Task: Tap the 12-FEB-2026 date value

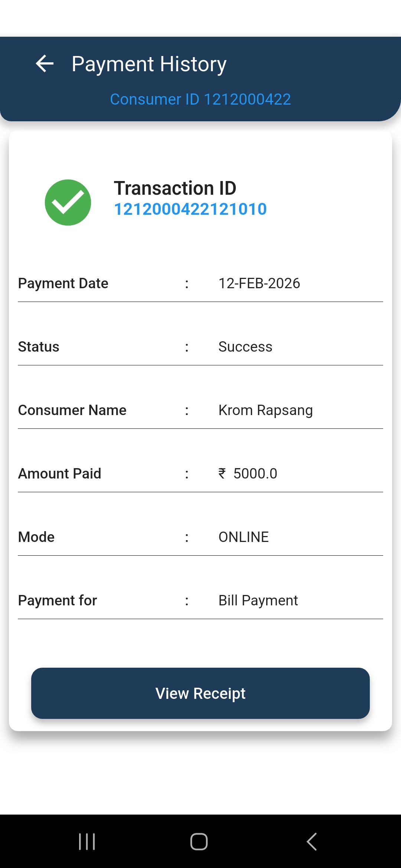Action: coord(259,283)
